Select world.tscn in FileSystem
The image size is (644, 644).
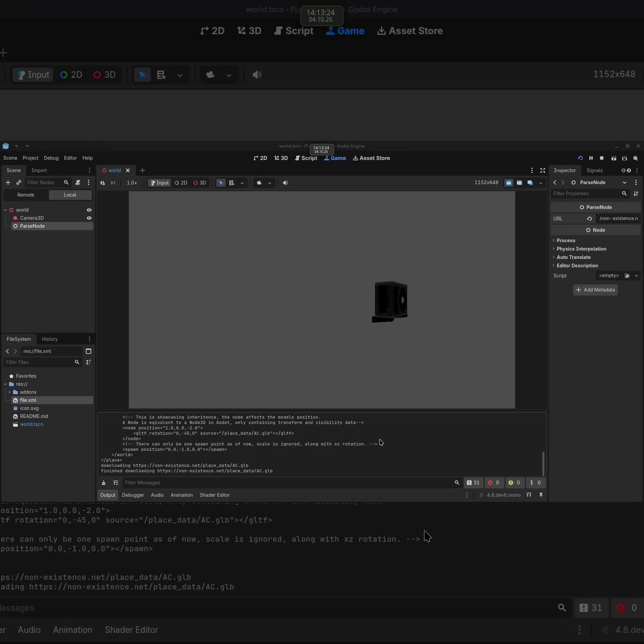(31, 425)
